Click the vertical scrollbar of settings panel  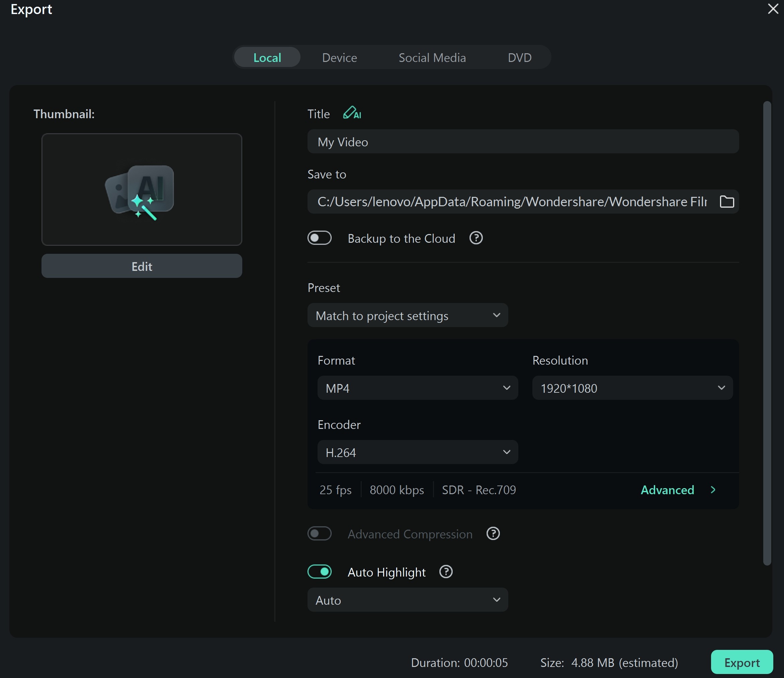tap(767, 333)
